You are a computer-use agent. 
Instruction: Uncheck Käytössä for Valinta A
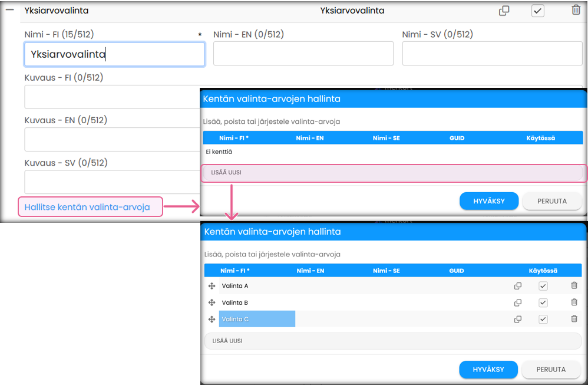tap(543, 286)
